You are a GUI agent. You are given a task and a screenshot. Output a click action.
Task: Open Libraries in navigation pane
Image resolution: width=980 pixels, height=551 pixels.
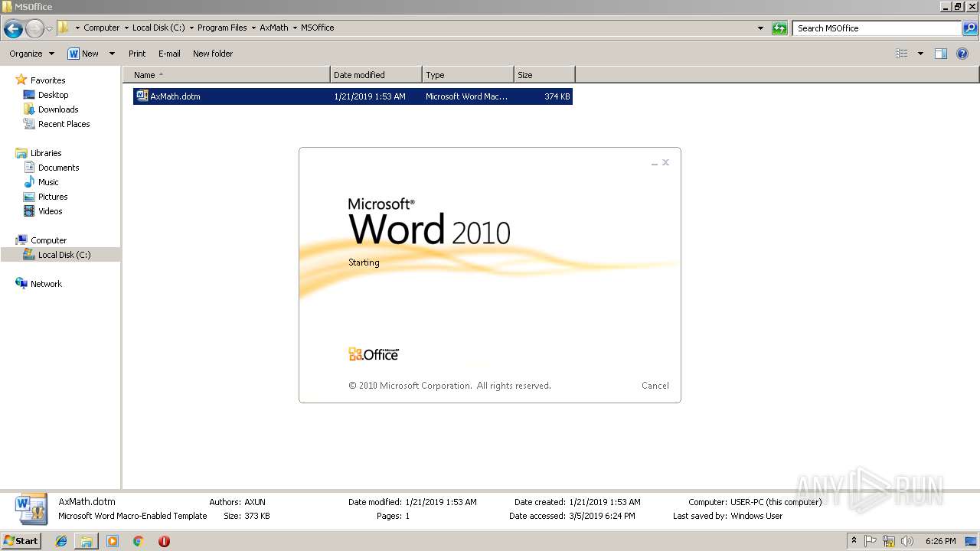(46, 153)
